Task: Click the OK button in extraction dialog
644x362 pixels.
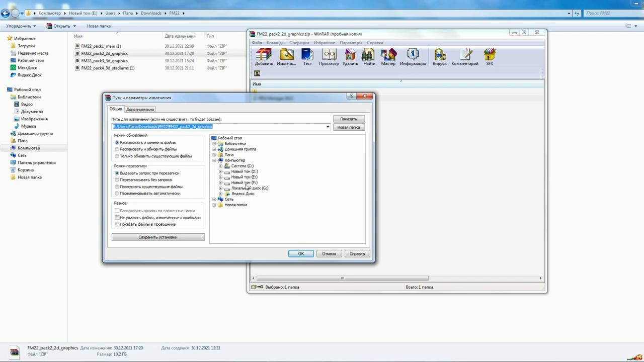Action: 301,254
